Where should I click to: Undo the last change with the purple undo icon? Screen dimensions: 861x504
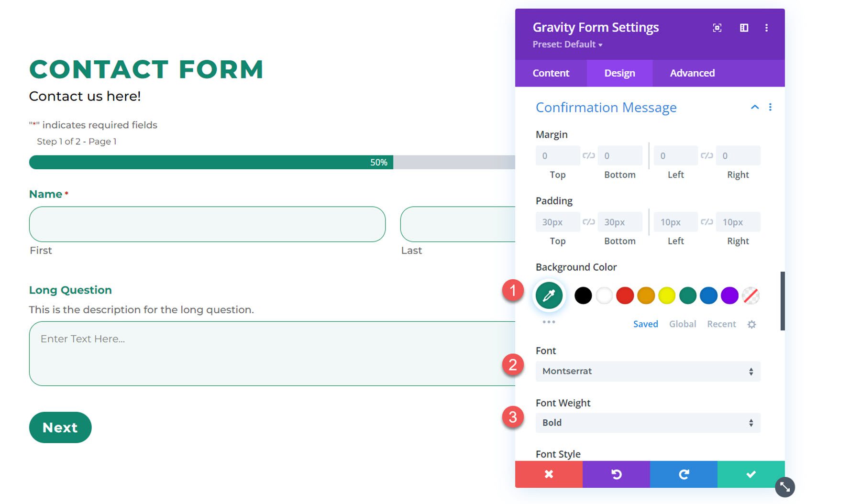tap(616, 474)
